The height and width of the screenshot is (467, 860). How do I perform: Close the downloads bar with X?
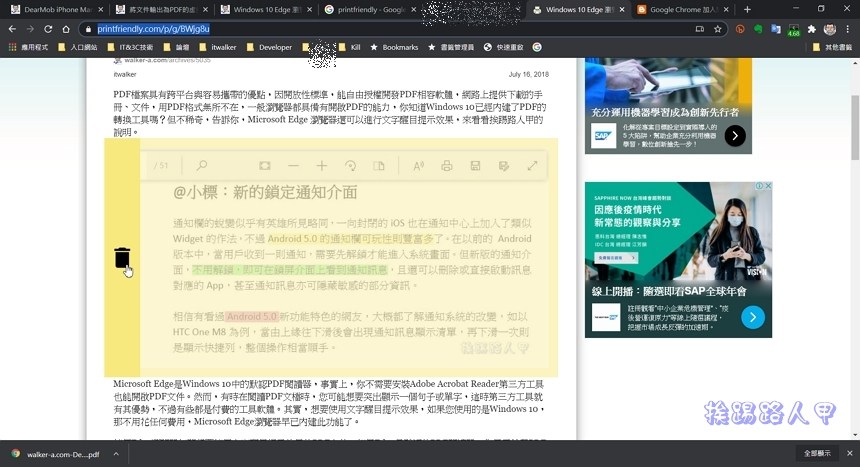846,453
